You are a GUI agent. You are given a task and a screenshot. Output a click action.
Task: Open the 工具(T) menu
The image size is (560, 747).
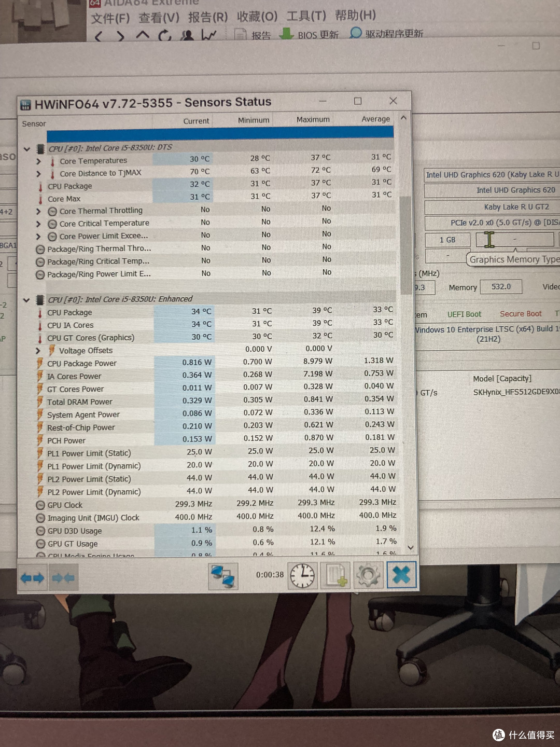coord(306,17)
